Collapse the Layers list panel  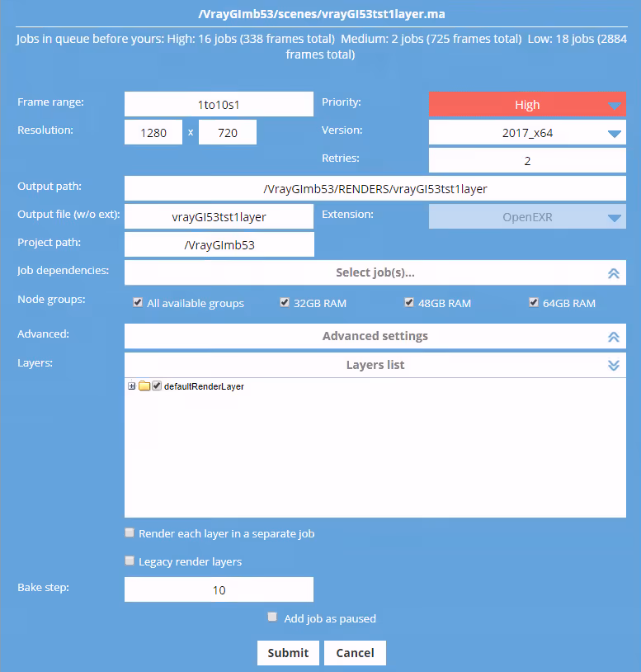click(x=375, y=365)
